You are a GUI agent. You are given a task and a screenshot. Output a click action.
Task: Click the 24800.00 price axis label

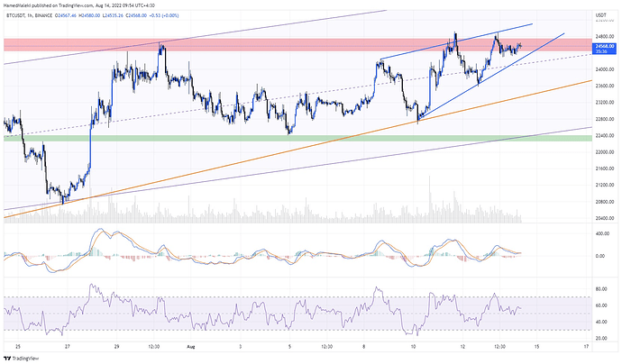602,36
